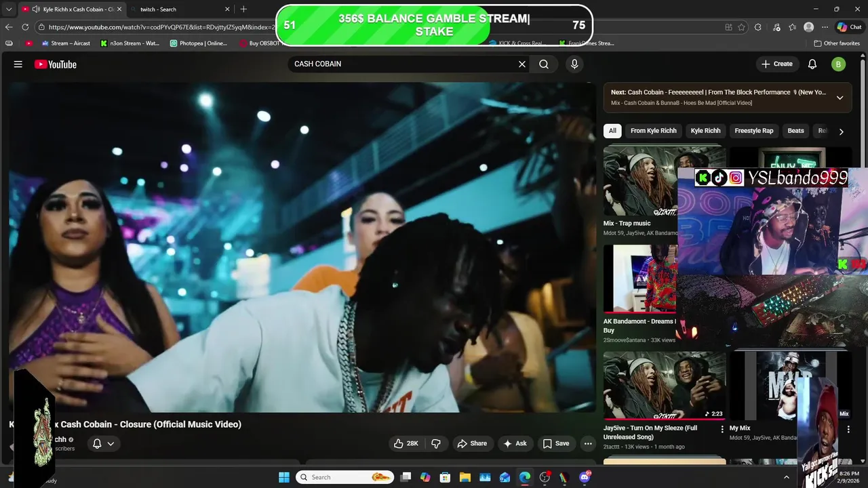Select the Kyle Richh filter chip
This screenshot has height=488, width=868.
(705, 131)
